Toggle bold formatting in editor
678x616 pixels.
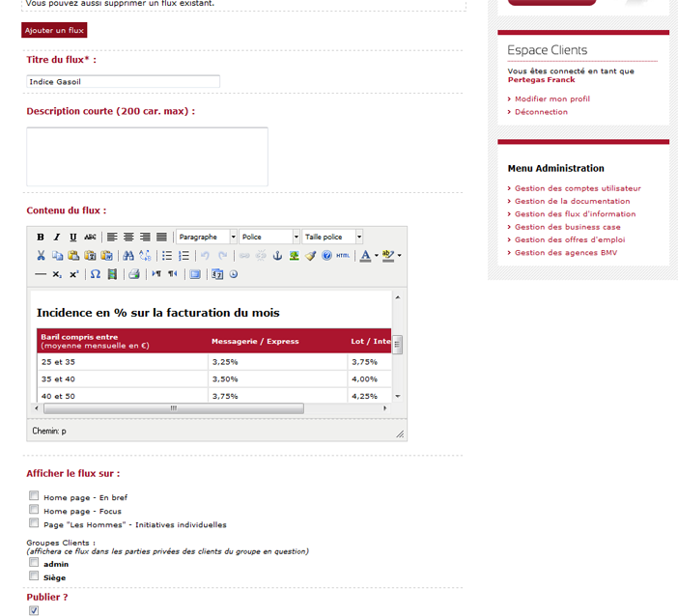point(41,237)
